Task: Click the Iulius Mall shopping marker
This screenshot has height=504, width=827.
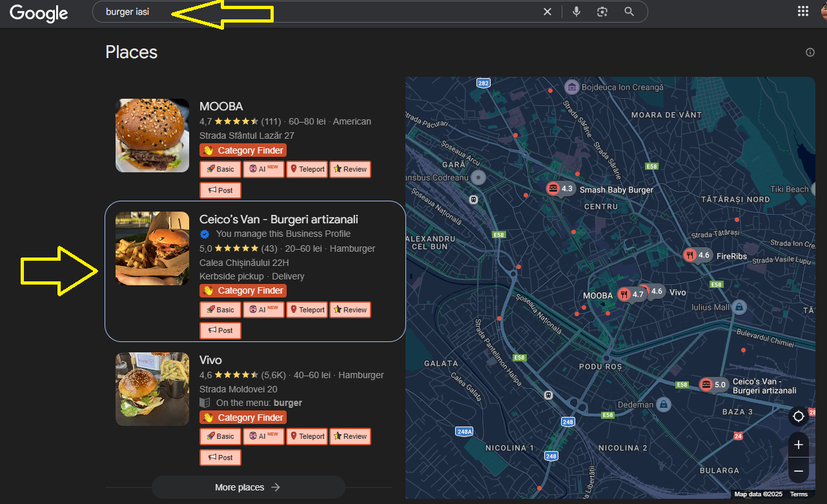Action: (740, 307)
